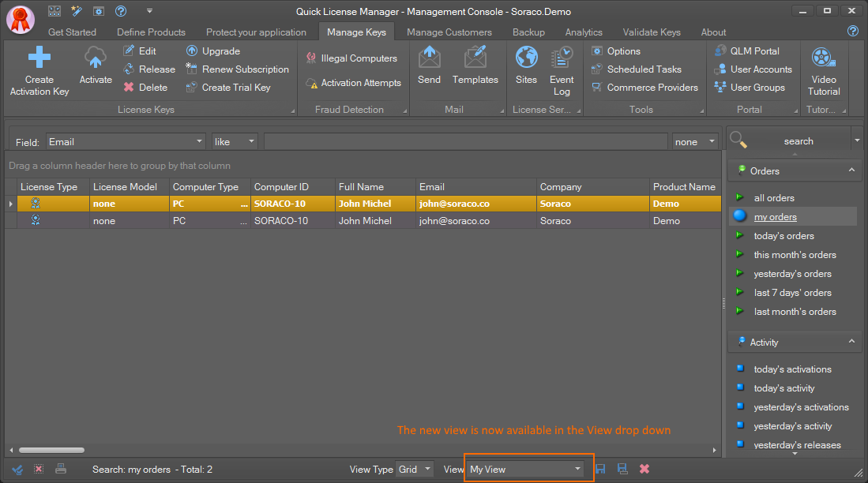Open Scheduled Tasks

[x=637, y=69]
